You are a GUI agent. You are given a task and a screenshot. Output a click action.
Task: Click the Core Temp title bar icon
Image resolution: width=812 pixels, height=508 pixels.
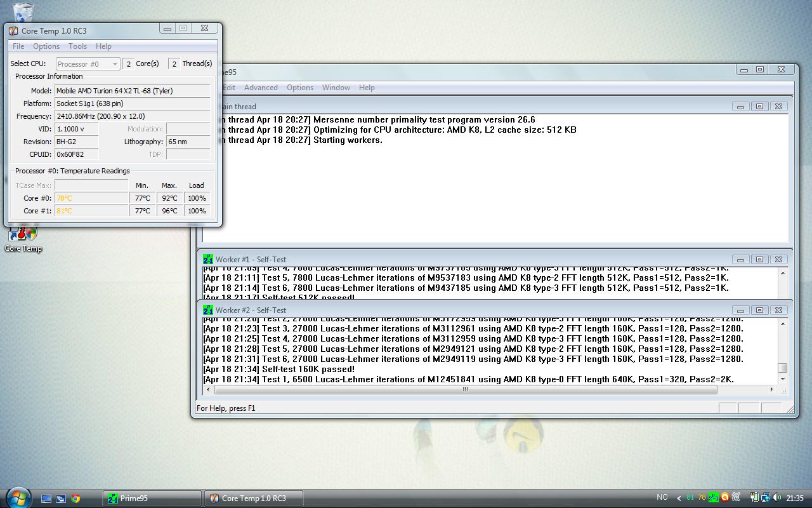[x=13, y=30]
